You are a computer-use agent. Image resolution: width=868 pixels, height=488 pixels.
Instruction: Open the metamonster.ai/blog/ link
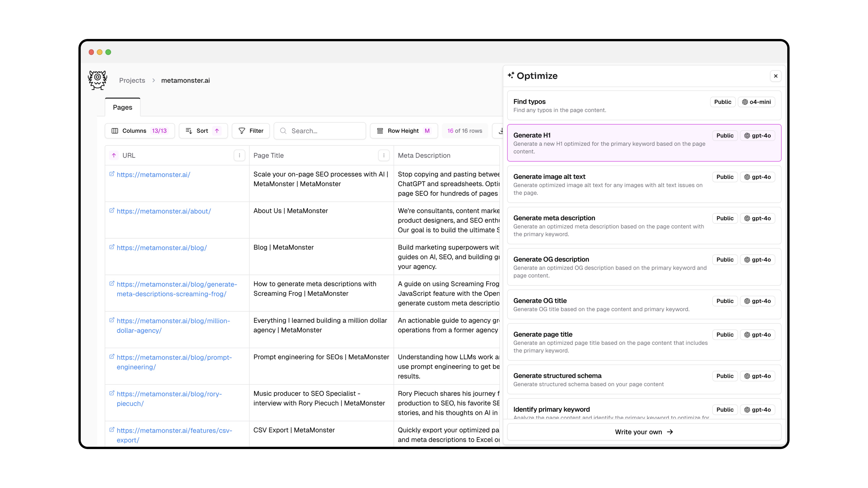[x=162, y=248]
